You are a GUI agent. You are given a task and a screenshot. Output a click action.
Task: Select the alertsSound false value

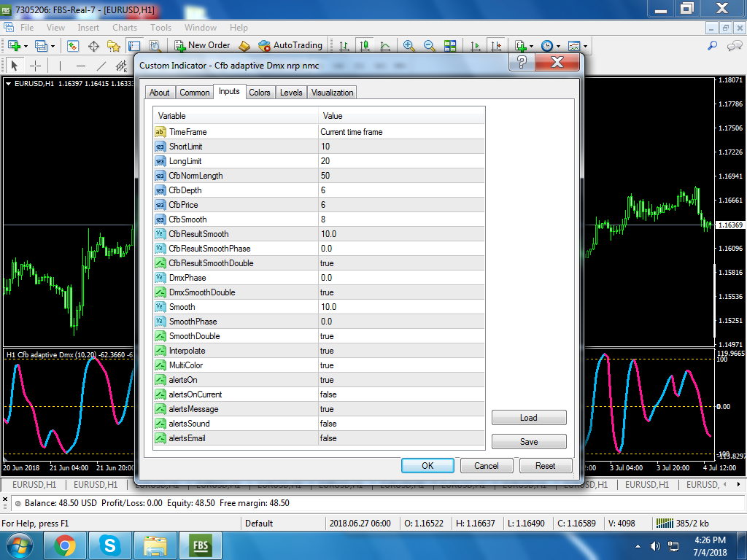[401, 424]
